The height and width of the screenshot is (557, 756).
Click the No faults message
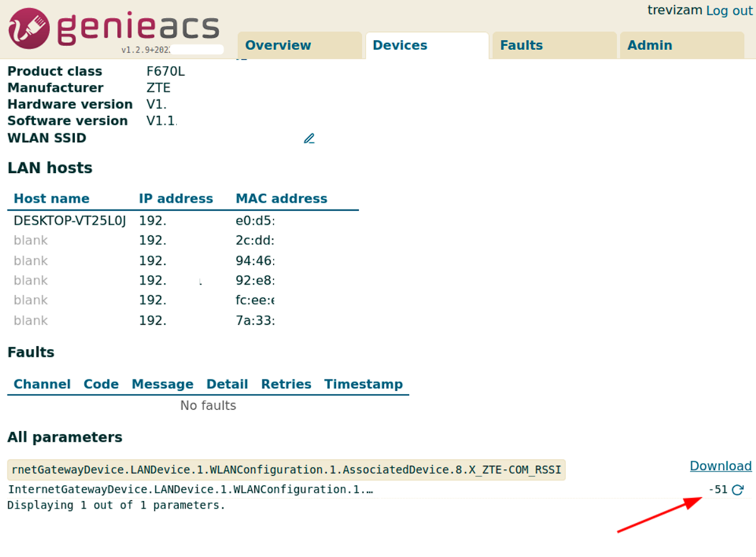(208, 405)
